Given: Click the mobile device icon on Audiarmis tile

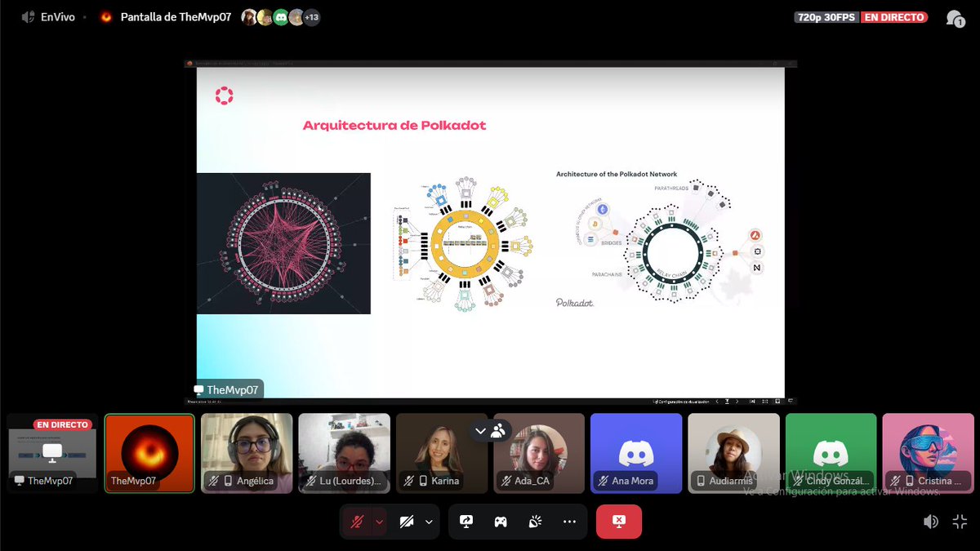Looking at the screenshot, I should 701,482.
